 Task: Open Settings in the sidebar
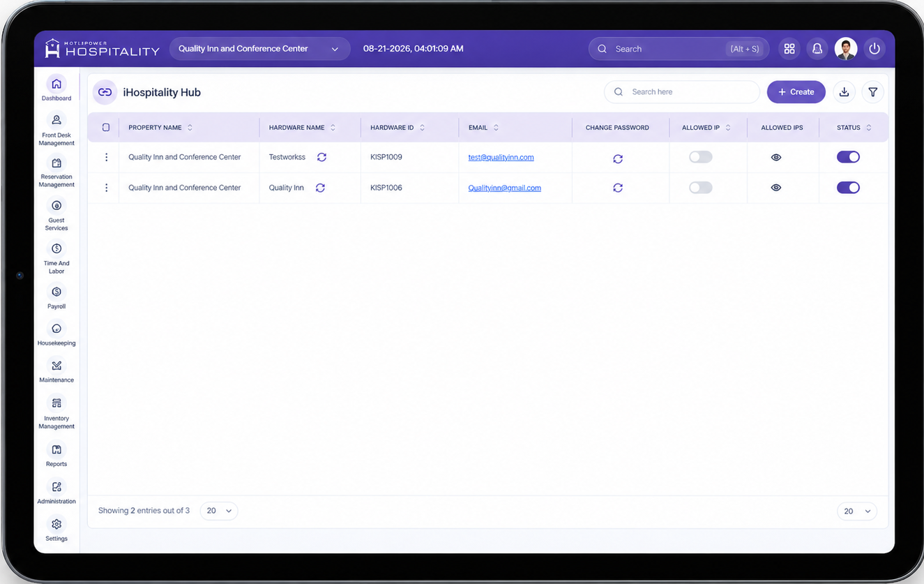click(56, 529)
